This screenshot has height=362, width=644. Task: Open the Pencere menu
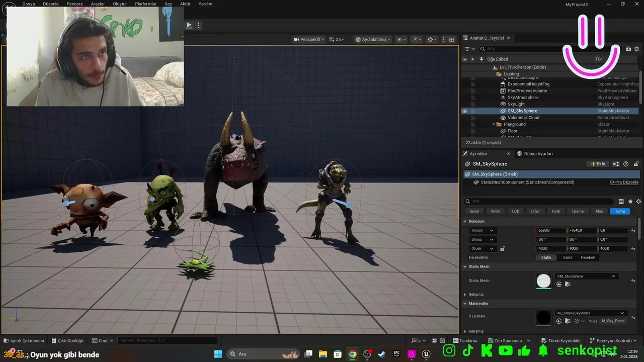pos(74,4)
